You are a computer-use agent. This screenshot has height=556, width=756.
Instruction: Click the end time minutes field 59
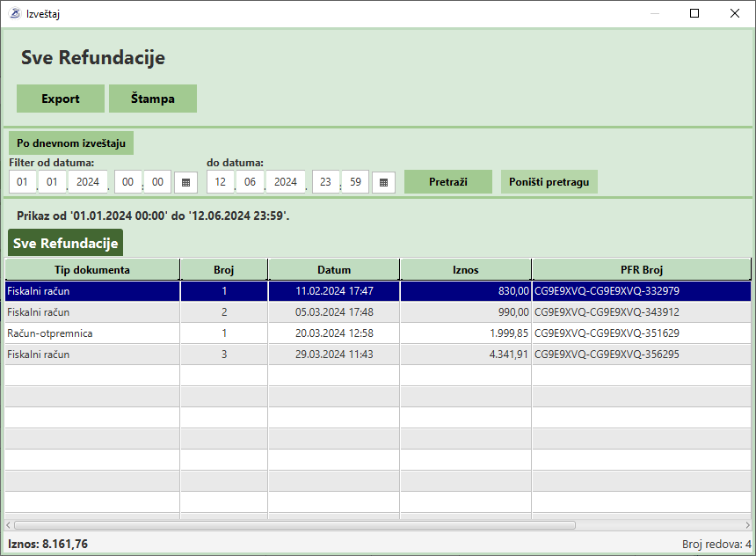click(x=355, y=182)
